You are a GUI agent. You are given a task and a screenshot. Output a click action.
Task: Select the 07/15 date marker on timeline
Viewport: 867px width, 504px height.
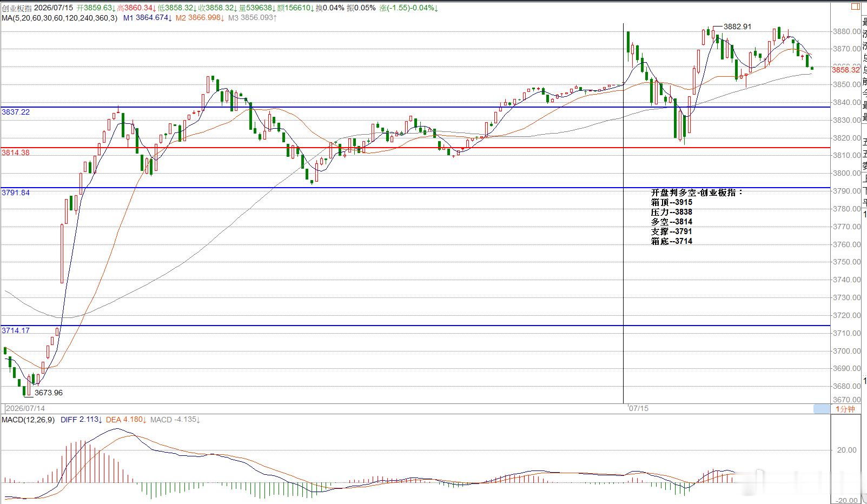(639, 409)
